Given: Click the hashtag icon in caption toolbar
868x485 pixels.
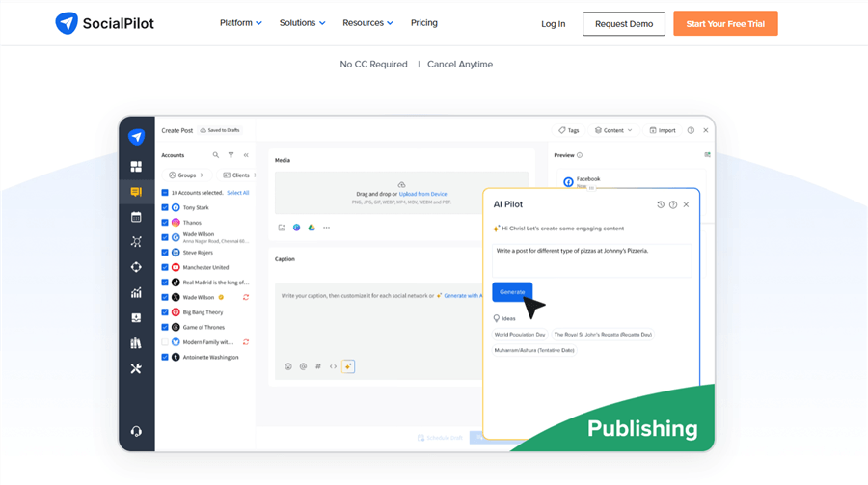Looking at the screenshot, I should coord(317,366).
